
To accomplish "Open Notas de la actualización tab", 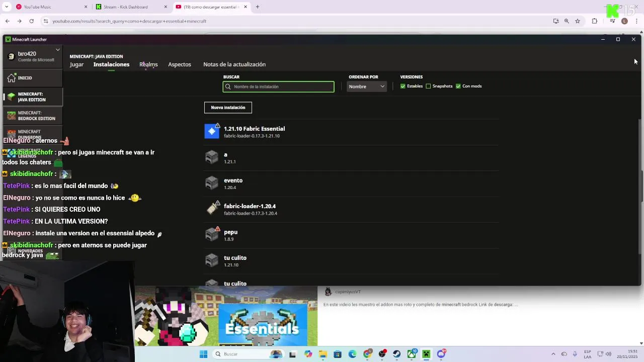I will click(234, 64).
